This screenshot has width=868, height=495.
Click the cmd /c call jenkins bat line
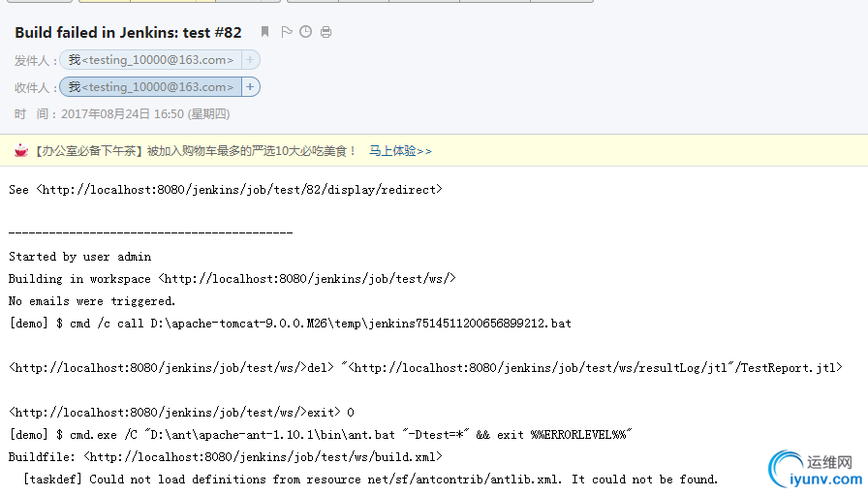coord(290,324)
